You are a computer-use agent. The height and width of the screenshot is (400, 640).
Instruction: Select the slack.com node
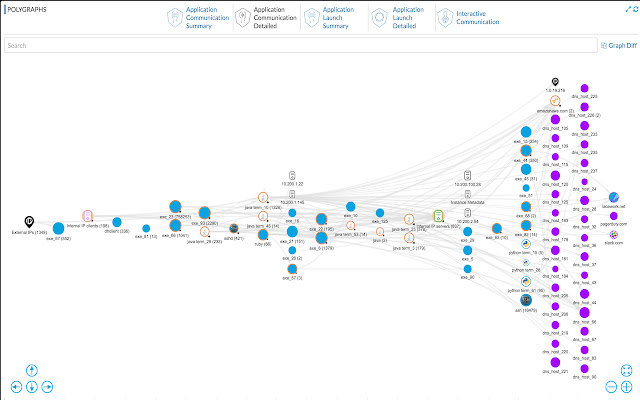click(x=614, y=235)
